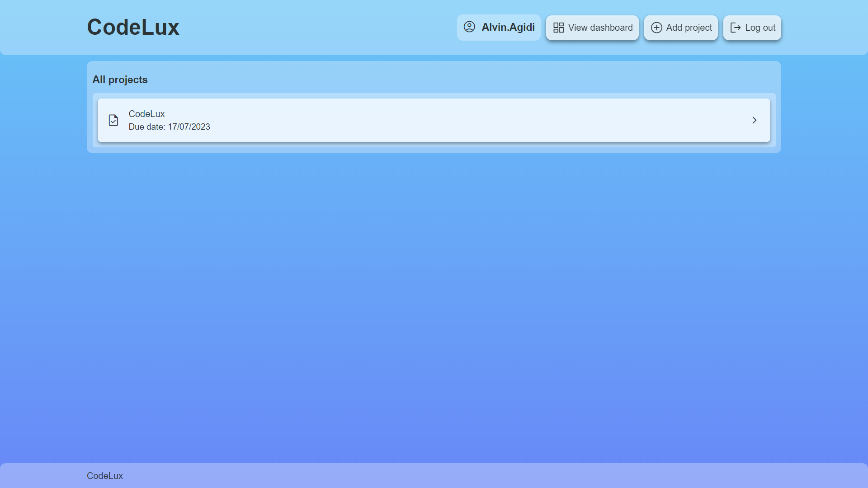Click the CodeLux footer text
This screenshot has width=868, height=488.
point(104,476)
